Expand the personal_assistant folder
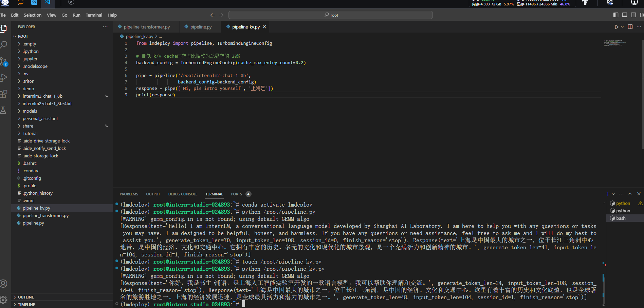Screen dimensions: 644x308 (62, 118)
